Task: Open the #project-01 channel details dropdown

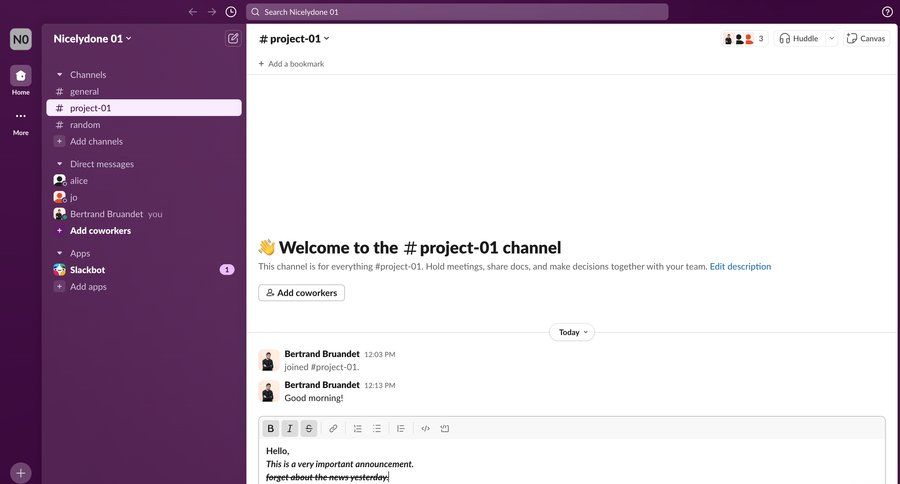Action: tap(294, 38)
